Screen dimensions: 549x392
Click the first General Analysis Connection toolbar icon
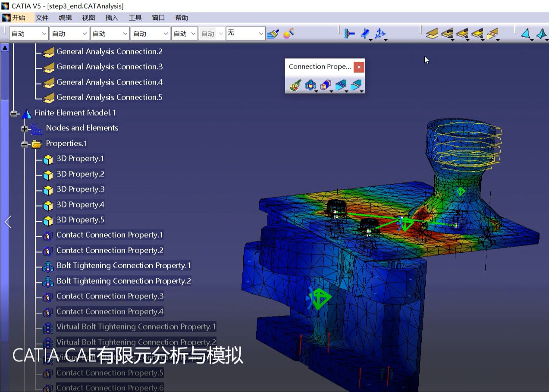pyautogui.click(x=432, y=33)
